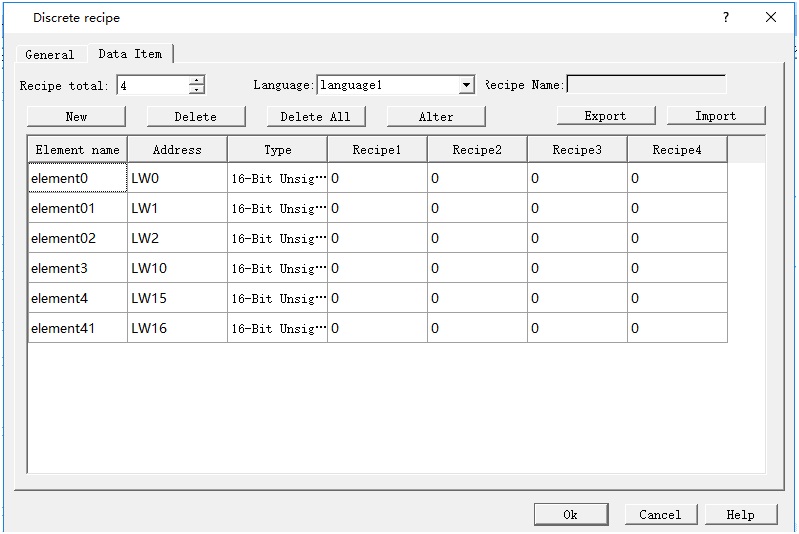This screenshot has width=799, height=534.
Task: Select the element3 name cell
Action: tap(77, 268)
